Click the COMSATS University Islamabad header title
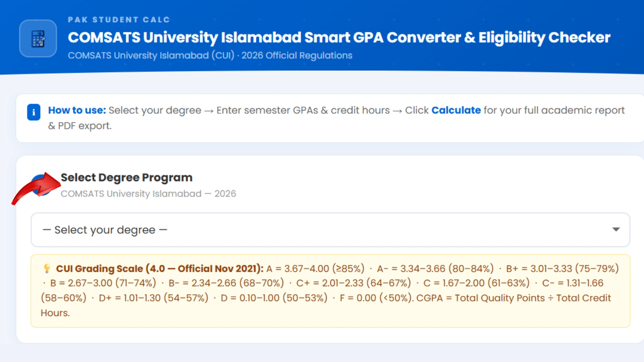Screen dimensions: 644x362 point(339,38)
